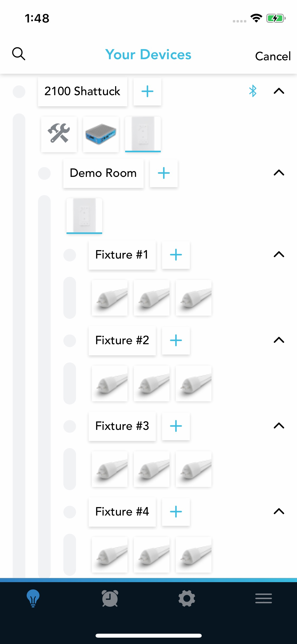Select the first tube light in Fixture #1
The height and width of the screenshot is (644, 297).
click(110, 298)
